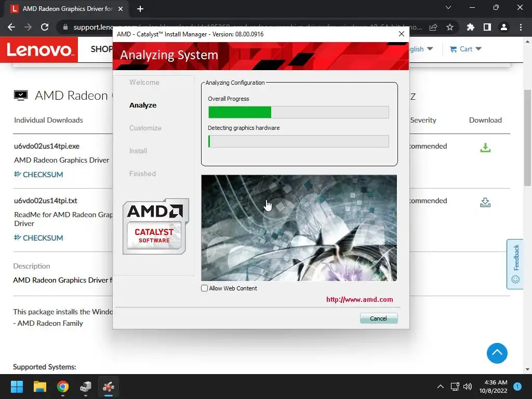Click the AMD promotional artwork image

point(299,228)
